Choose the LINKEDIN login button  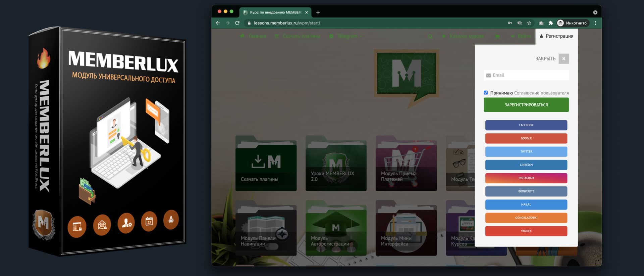[526, 165]
